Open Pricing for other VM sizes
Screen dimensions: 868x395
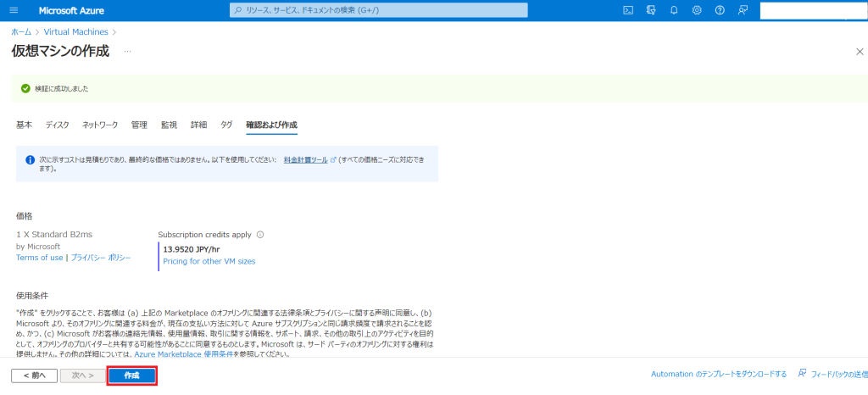(x=209, y=261)
